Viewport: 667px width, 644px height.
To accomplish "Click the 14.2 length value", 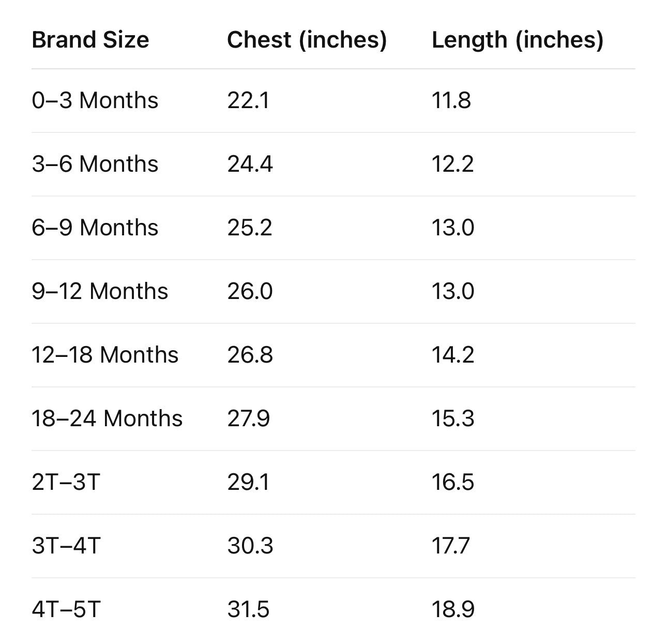I will click(x=453, y=355).
